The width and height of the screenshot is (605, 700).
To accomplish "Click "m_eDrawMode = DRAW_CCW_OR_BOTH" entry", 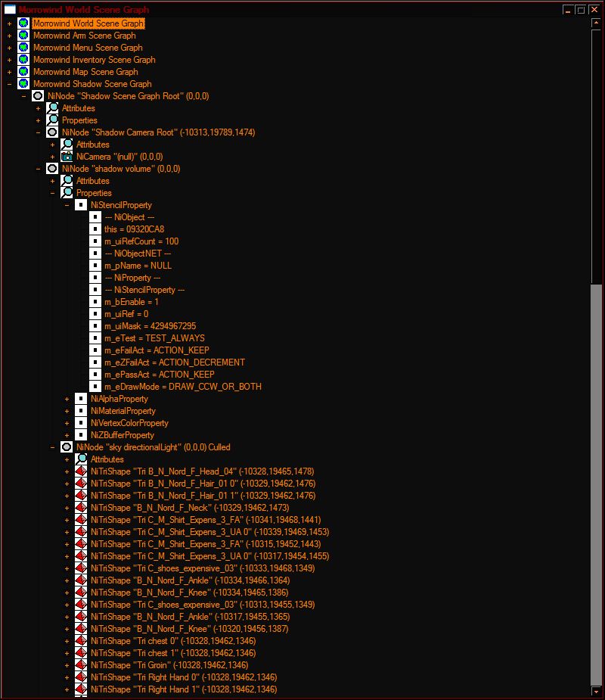I will pos(183,386).
